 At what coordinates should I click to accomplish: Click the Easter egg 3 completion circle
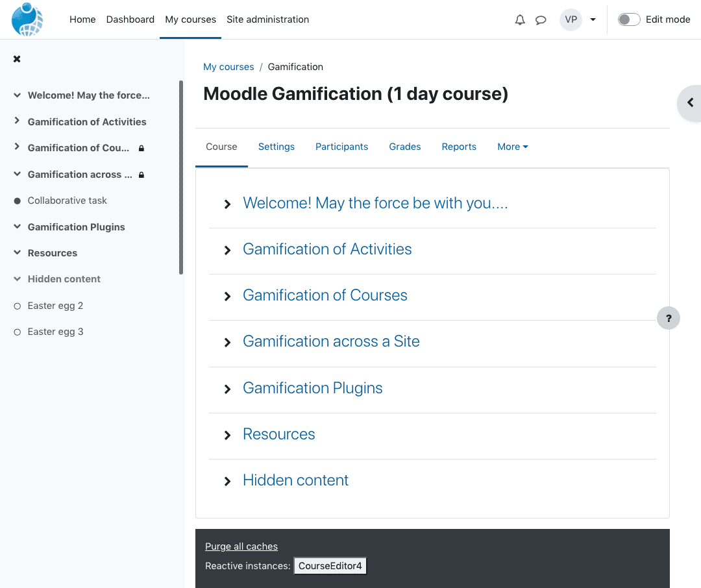tap(17, 332)
